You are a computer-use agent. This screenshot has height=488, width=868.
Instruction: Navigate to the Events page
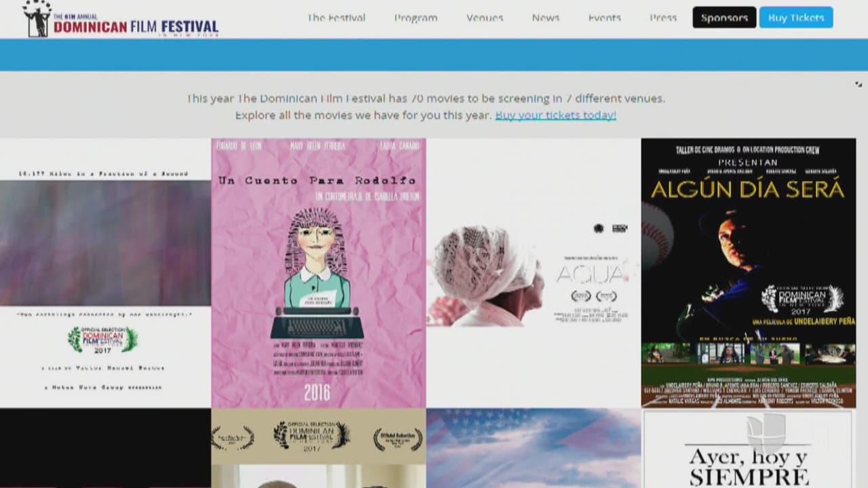click(x=604, y=18)
